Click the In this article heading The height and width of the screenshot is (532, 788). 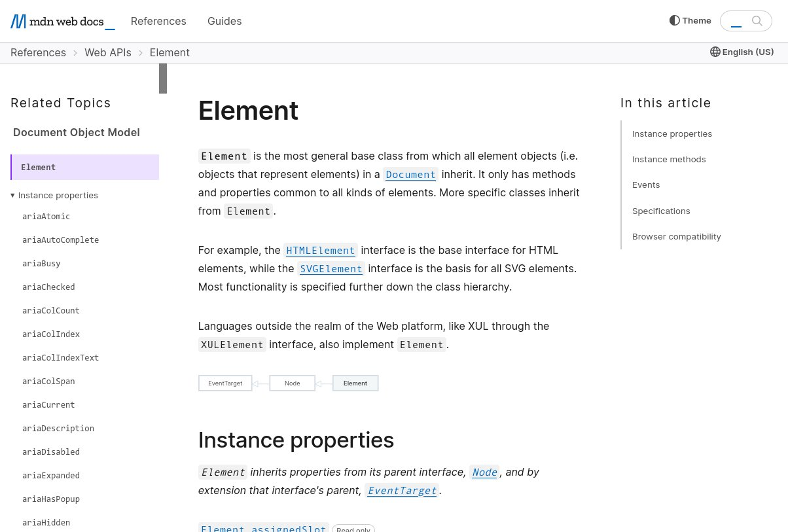pos(666,103)
